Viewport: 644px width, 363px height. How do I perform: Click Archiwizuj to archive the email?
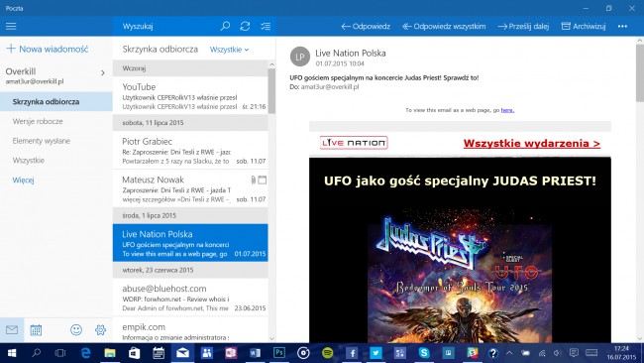point(584,27)
